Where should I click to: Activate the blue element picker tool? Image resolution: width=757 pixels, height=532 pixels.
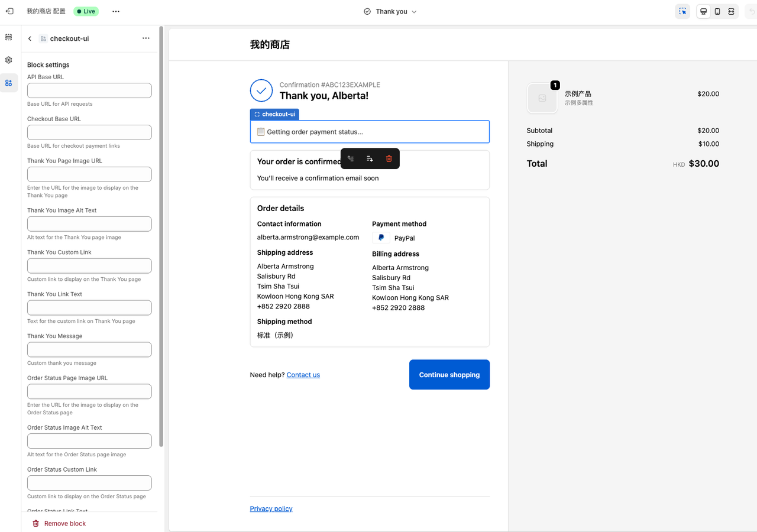click(682, 11)
